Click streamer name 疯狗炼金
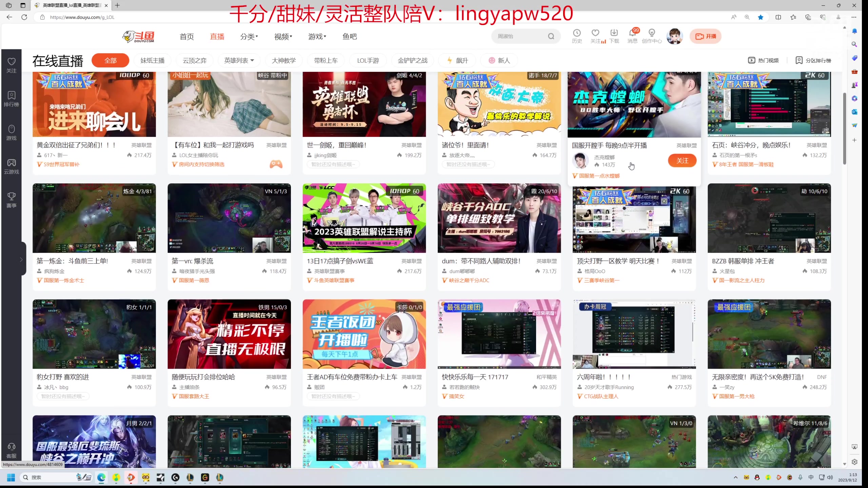The image size is (868, 488). coord(54,271)
